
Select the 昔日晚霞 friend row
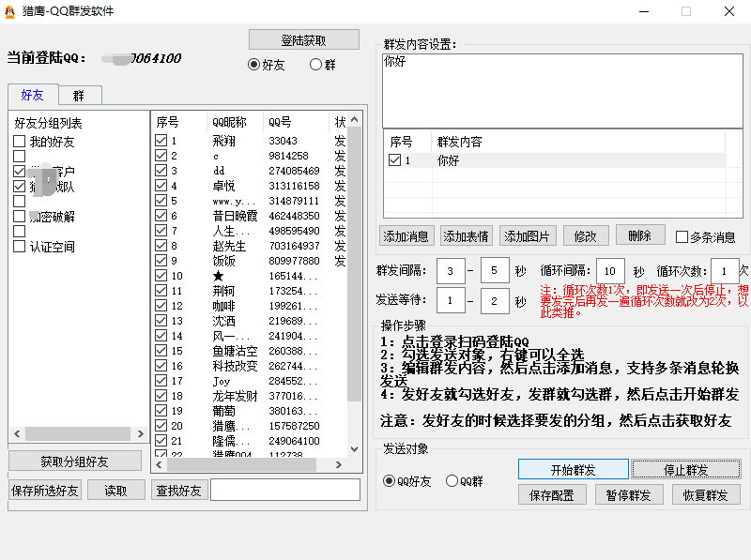(249, 216)
